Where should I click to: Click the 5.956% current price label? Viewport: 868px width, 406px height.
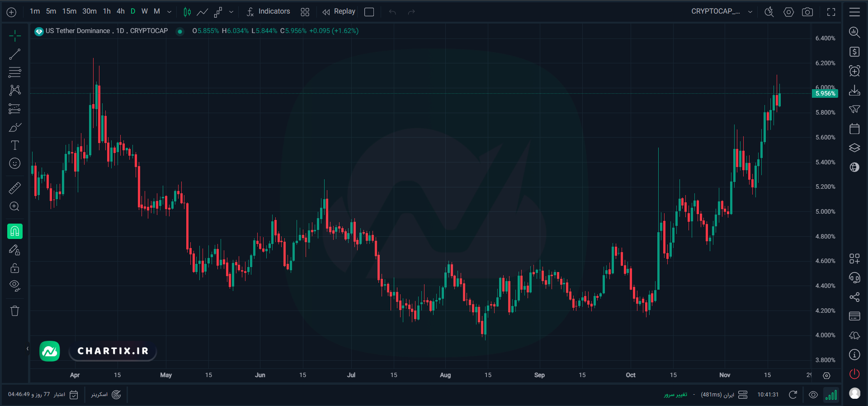point(825,94)
